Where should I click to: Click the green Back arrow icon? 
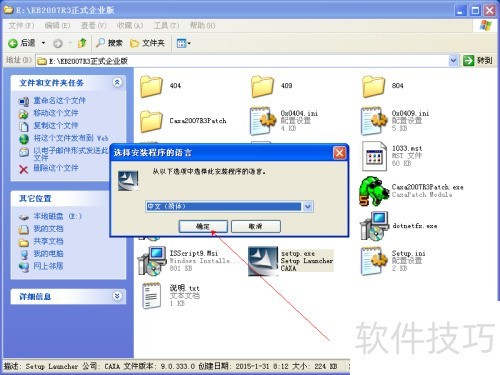[13, 43]
